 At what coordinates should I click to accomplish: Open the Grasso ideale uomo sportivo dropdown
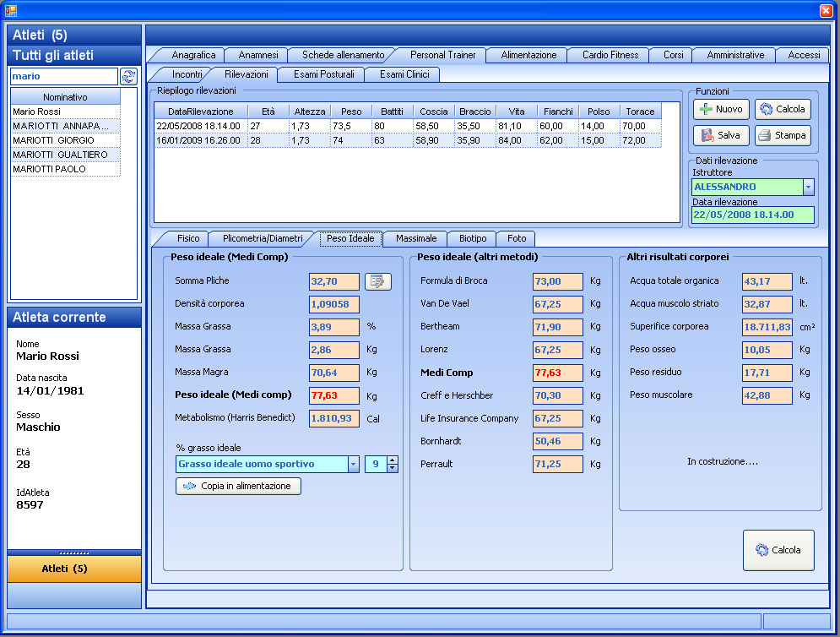click(353, 464)
